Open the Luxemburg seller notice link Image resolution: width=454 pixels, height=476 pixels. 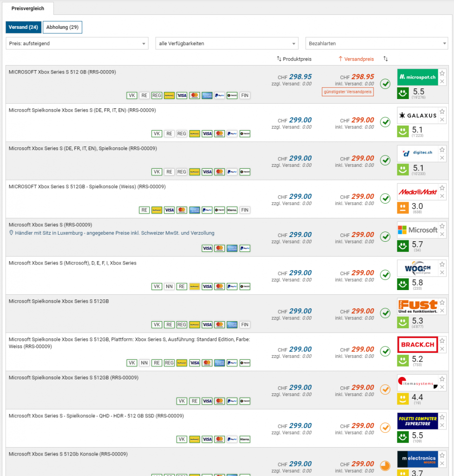point(114,233)
